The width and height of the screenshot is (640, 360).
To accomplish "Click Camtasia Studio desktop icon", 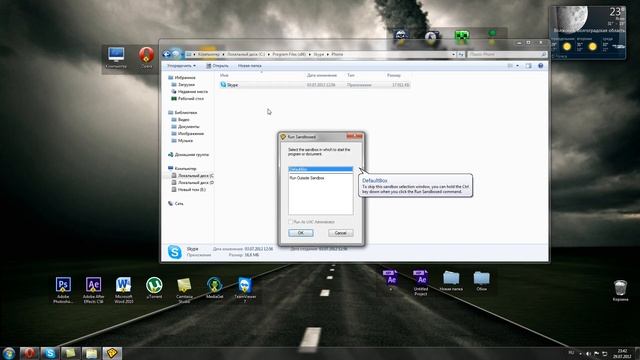I will (184, 290).
